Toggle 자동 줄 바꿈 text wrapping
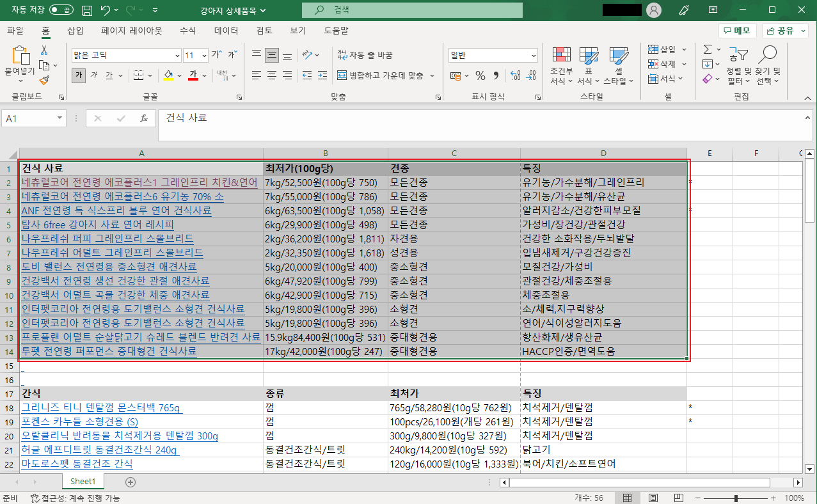Image resolution: width=817 pixels, height=504 pixels. (x=365, y=55)
